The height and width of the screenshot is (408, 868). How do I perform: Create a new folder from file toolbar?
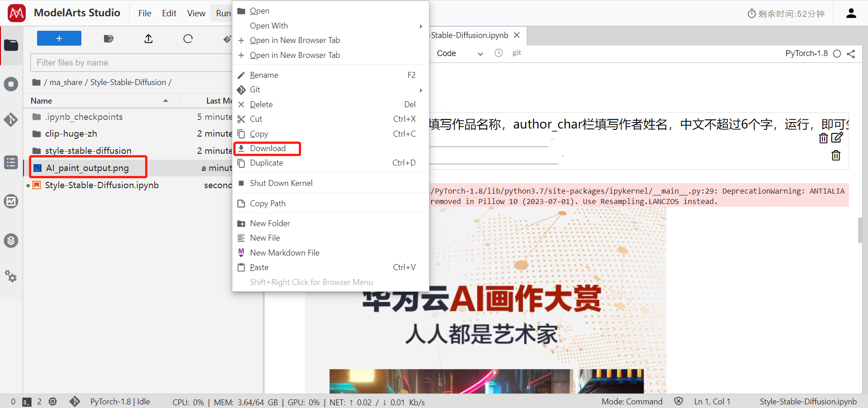[108, 39]
